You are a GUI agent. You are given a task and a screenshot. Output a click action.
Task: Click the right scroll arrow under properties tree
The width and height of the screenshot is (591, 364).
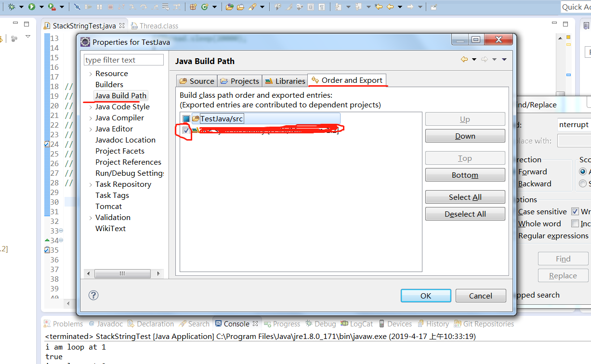[159, 273]
